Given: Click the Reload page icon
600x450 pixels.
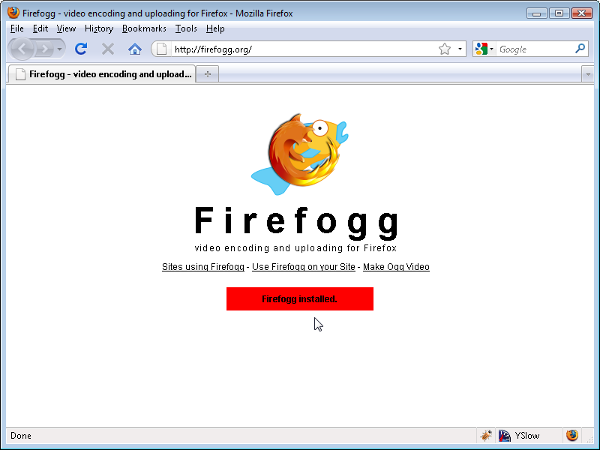Looking at the screenshot, I should pos(81,49).
